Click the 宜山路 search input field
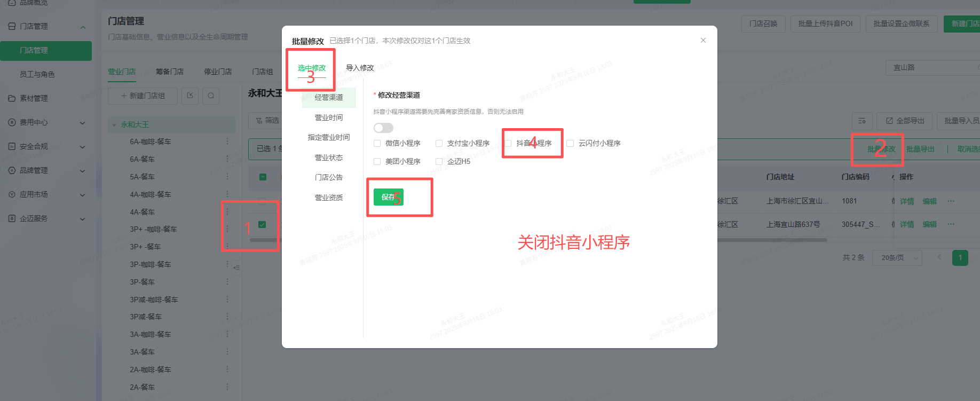This screenshot has height=401, width=980. pos(931,68)
